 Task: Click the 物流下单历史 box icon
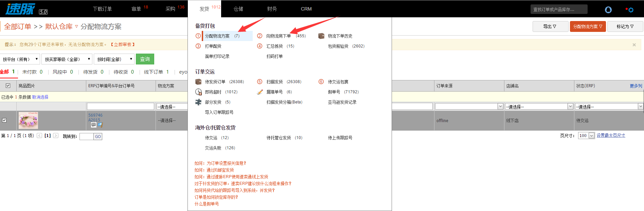pos(321,36)
